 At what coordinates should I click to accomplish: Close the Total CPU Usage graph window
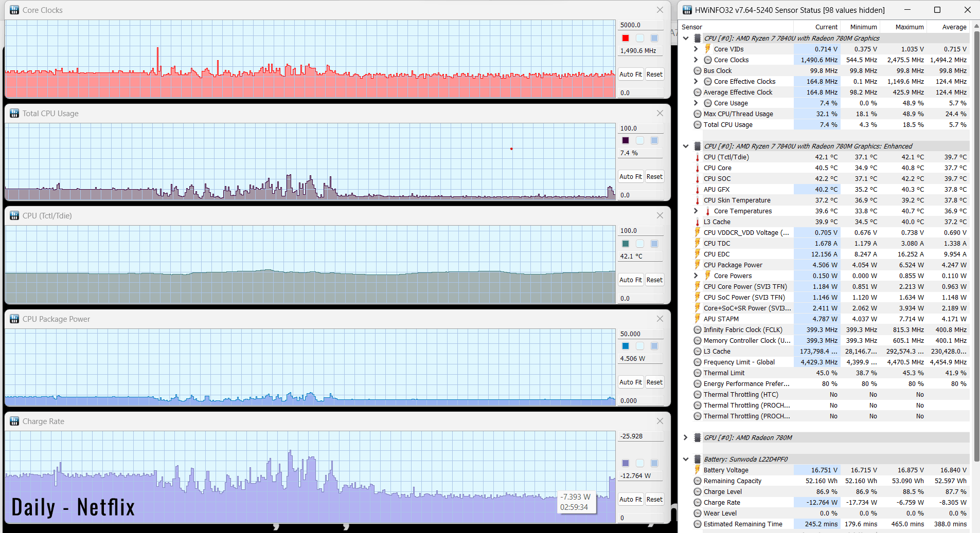pyautogui.click(x=660, y=113)
